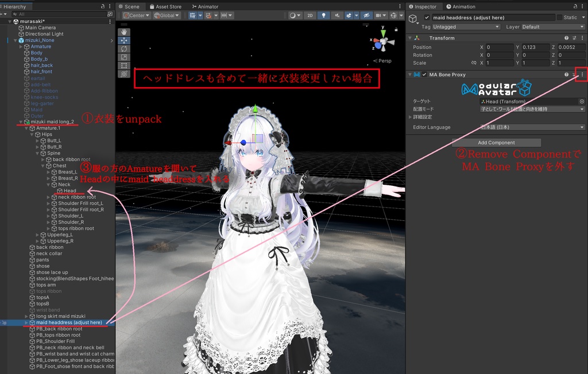588x374 pixels.
Task: Open the Tag dropdown showing Untagged
Action: click(466, 27)
